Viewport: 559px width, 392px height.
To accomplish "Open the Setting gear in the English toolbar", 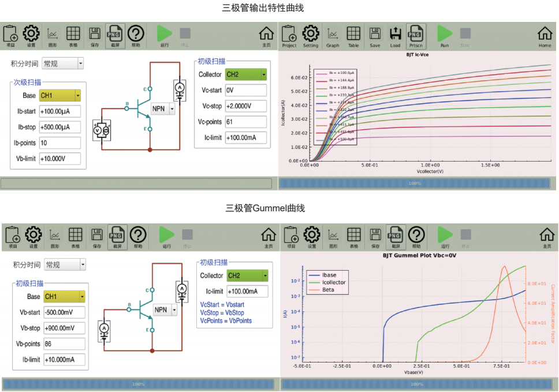I will 311,36.
